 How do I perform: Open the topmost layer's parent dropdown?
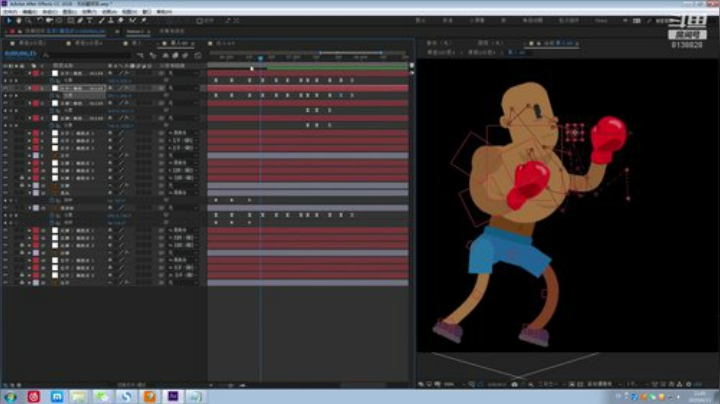[183, 73]
